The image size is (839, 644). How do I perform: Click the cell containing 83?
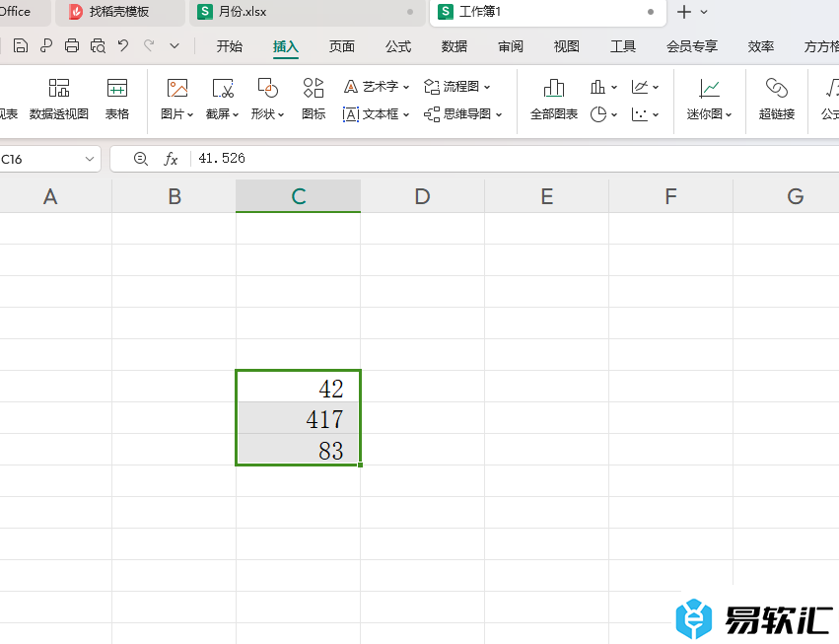tap(298, 449)
